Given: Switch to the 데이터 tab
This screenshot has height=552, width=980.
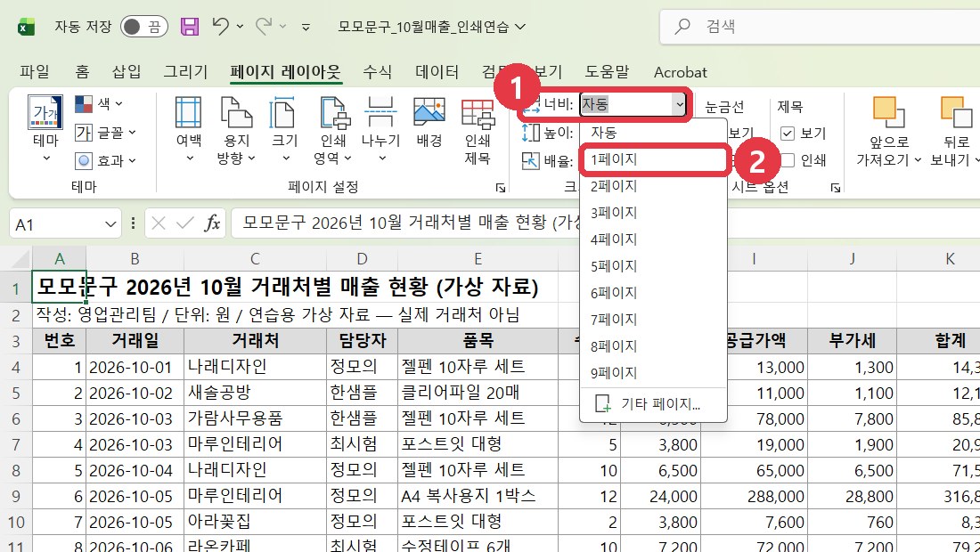Looking at the screenshot, I should (437, 72).
